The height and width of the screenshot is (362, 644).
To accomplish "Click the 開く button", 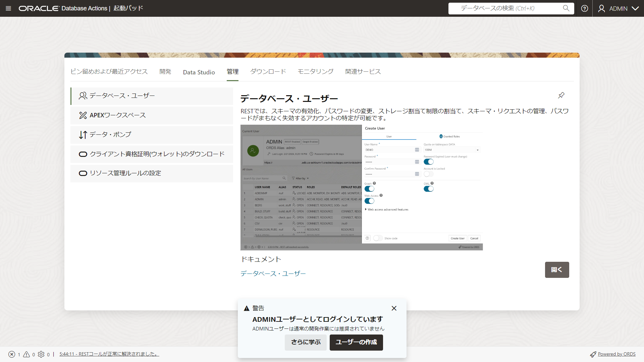I will click(x=557, y=270).
